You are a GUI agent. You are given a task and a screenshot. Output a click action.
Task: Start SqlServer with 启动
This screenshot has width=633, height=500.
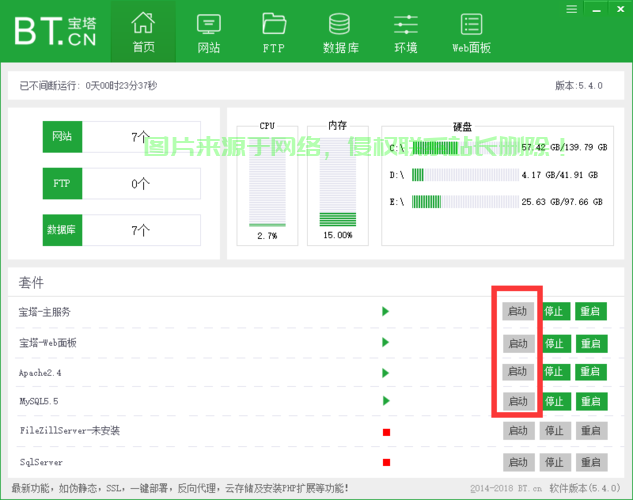pos(519,462)
